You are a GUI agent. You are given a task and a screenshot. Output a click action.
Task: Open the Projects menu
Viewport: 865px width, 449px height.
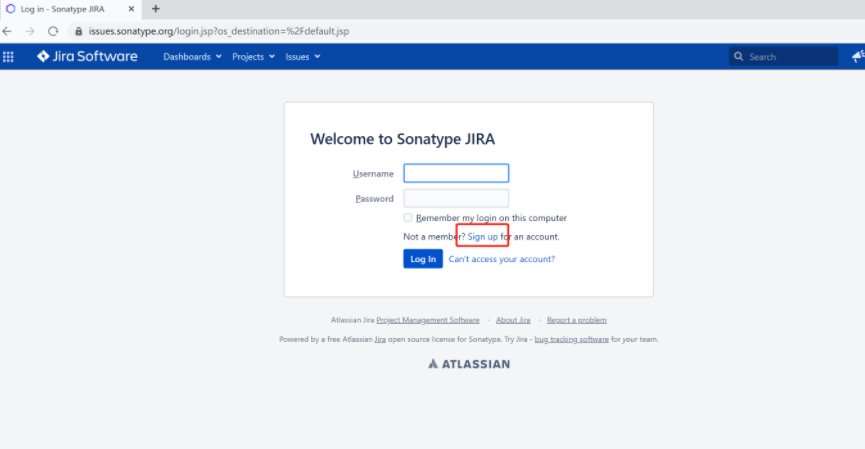coord(253,57)
